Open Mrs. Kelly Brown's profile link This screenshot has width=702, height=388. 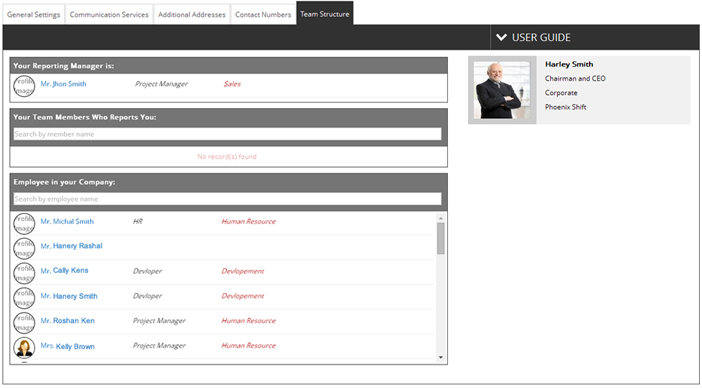[x=68, y=346]
